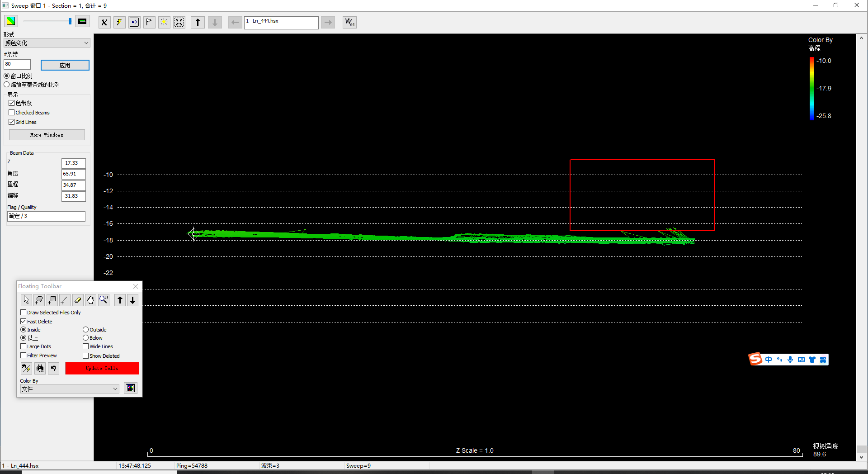
Task: Uncheck the Grid Lines option
Action: (x=12, y=122)
